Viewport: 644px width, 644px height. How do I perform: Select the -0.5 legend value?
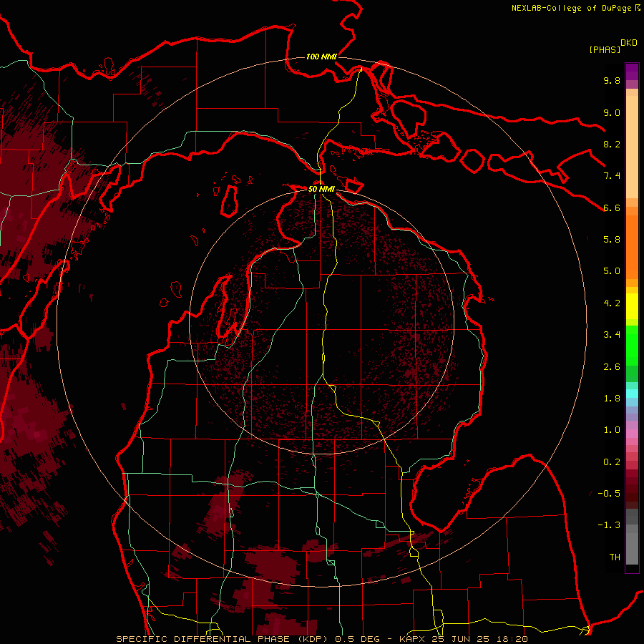coord(609,494)
